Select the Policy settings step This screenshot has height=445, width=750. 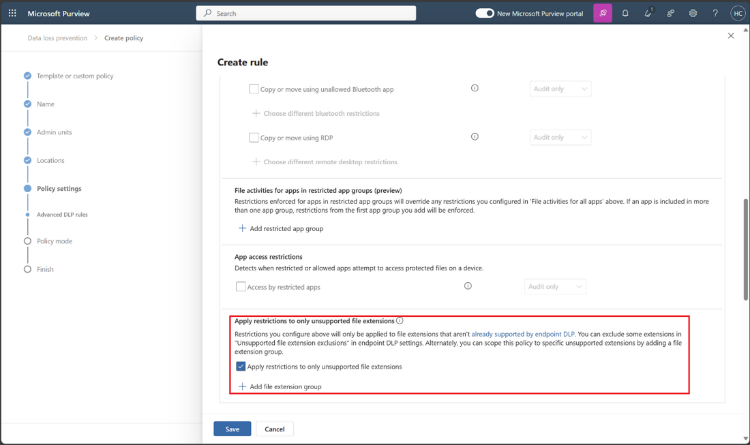[59, 189]
